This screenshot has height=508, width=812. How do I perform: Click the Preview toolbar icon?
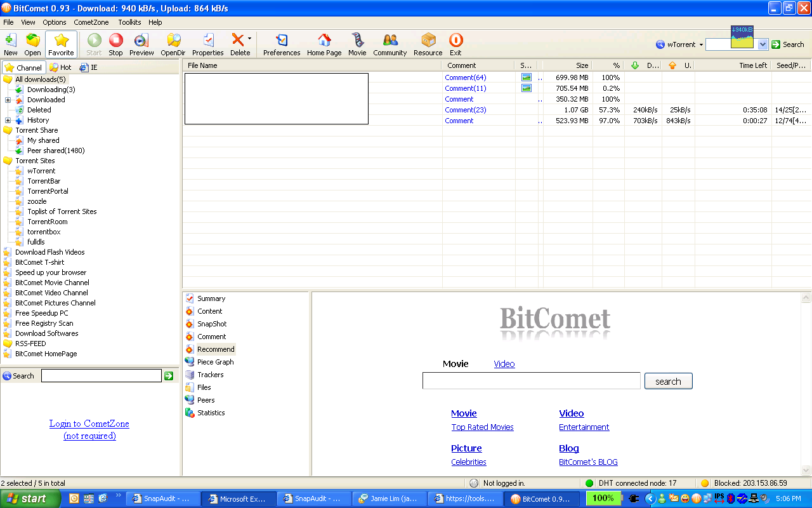(x=141, y=44)
